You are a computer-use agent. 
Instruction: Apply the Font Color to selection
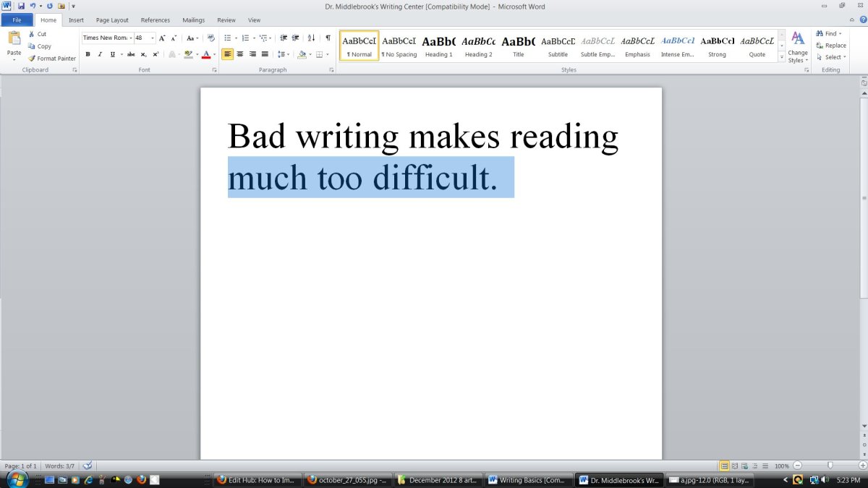pos(205,54)
